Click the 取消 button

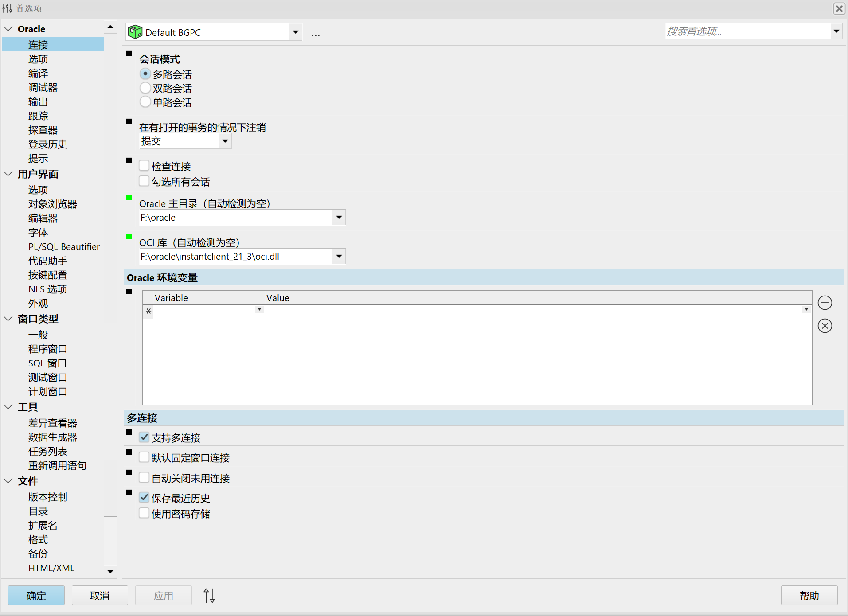click(x=100, y=595)
